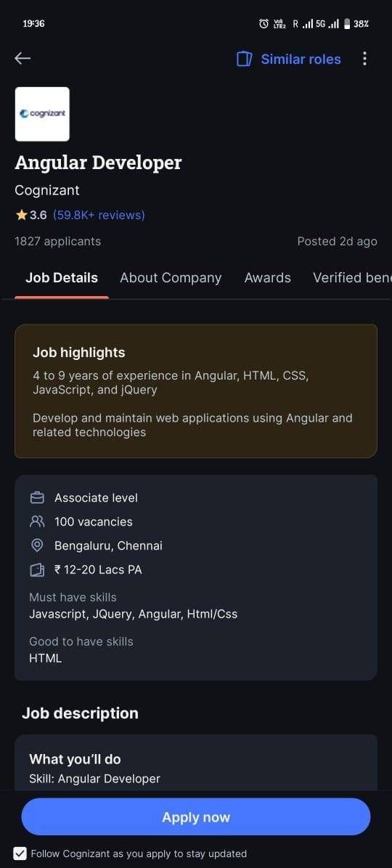Screen dimensions: 392x868
Task: Tap the wallet icon beside salary range
Action: click(x=37, y=570)
